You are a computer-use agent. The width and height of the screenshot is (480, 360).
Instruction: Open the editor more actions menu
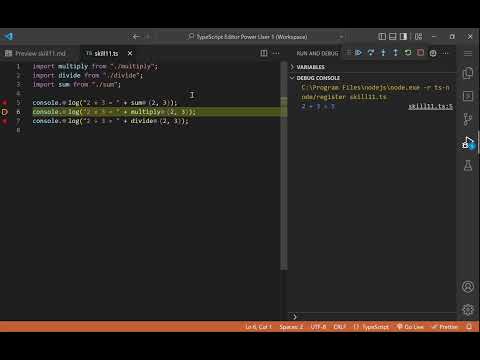pyautogui.click(x=276, y=53)
